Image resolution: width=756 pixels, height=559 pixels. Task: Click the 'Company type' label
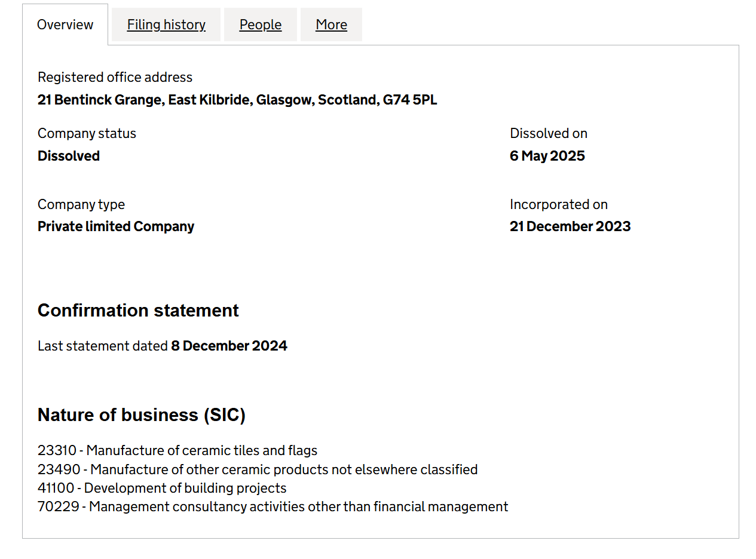(81, 204)
